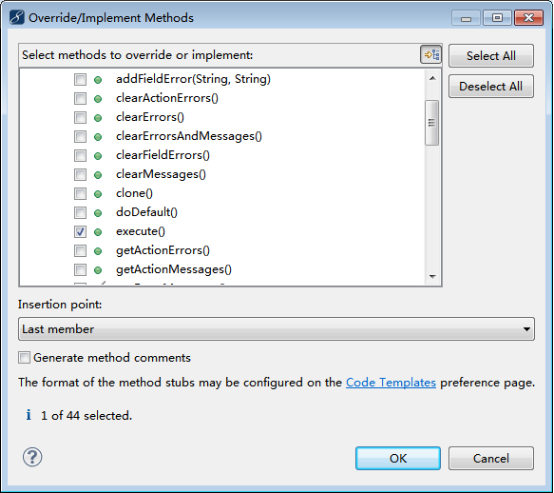This screenshot has height=493, width=554.
Task: Click the green icon beside clearErrors()
Action: click(x=98, y=118)
